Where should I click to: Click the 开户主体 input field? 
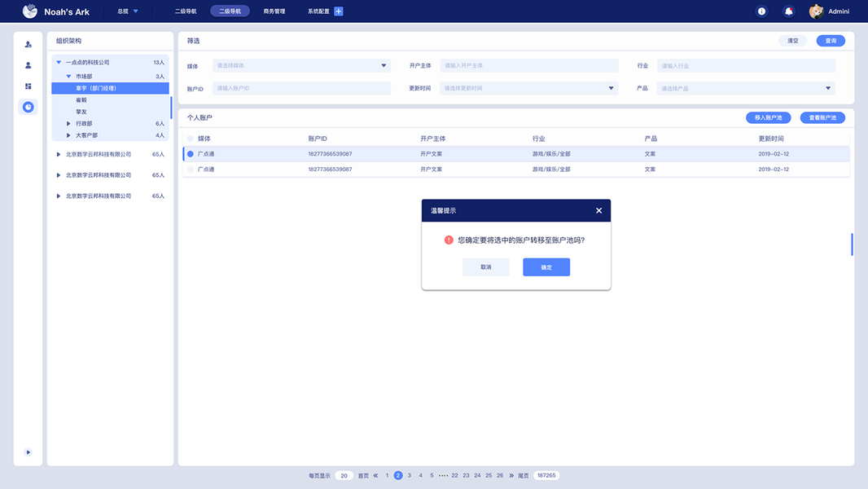(529, 65)
